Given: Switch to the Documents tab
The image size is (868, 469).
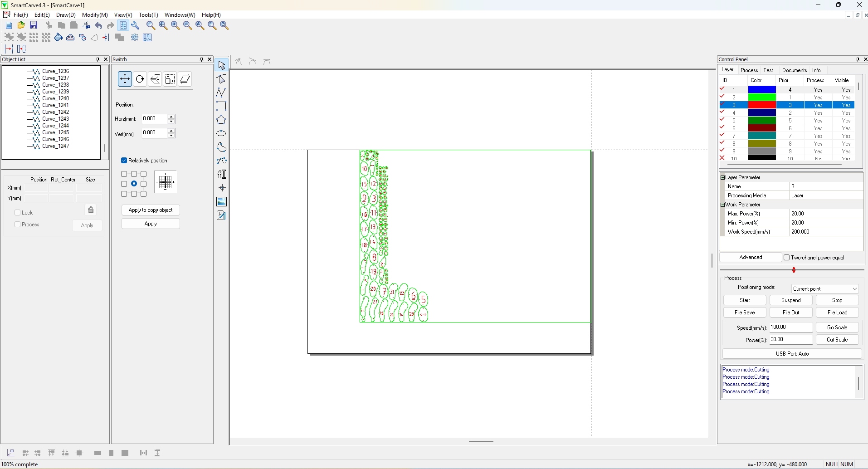Looking at the screenshot, I should point(794,70).
